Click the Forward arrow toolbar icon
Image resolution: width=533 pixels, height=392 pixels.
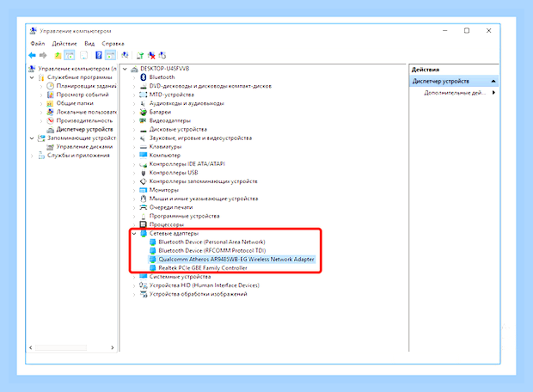tap(43, 55)
